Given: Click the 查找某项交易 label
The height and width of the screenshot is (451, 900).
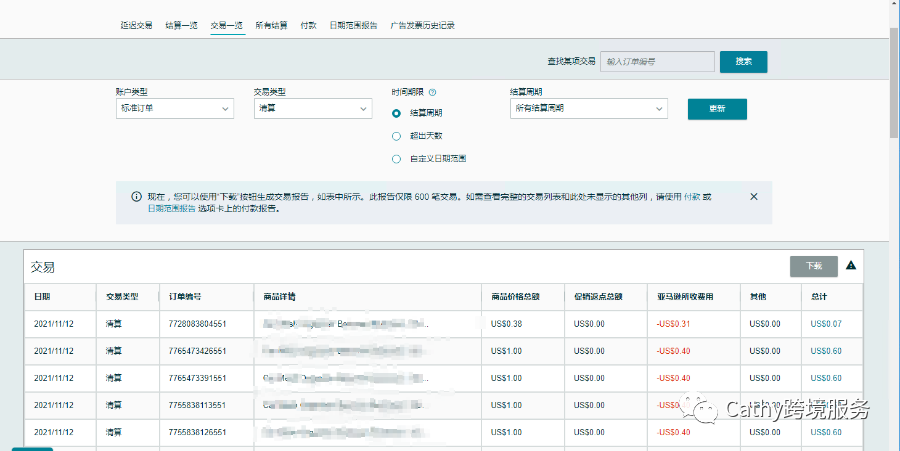Looking at the screenshot, I should point(571,61).
